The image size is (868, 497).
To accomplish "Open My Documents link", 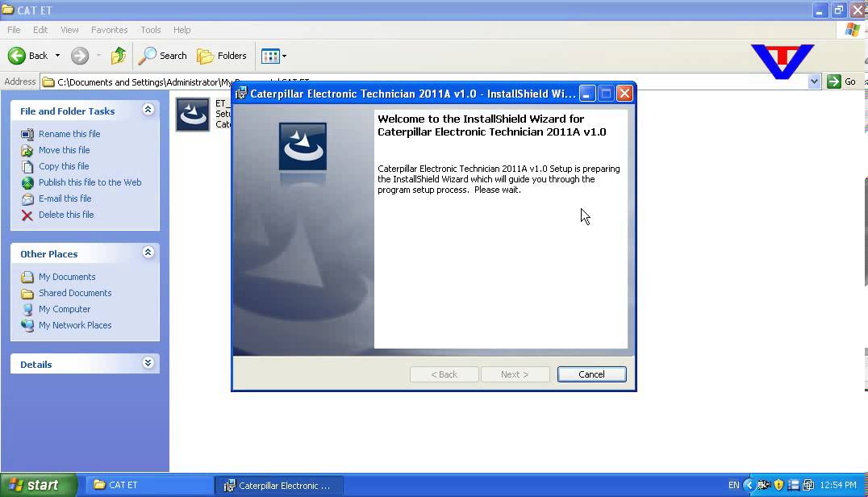I will coord(67,277).
